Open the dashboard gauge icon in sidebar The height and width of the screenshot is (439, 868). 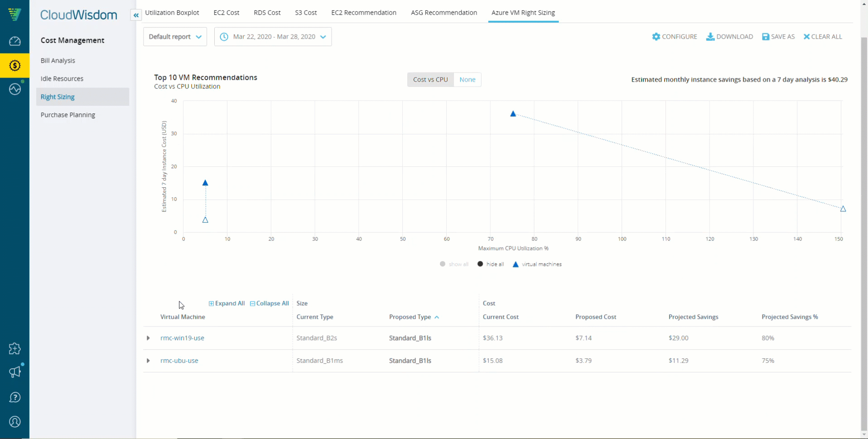coord(14,41)
